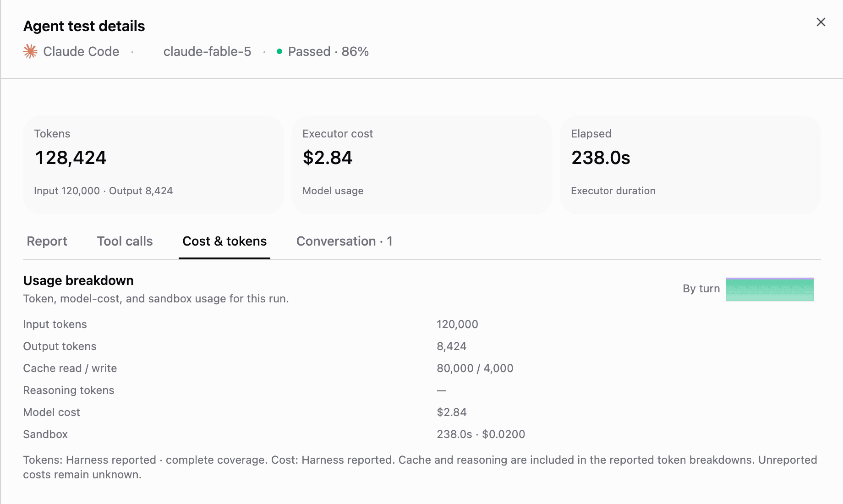Select the Cost & tokens tab

point(224,241)
